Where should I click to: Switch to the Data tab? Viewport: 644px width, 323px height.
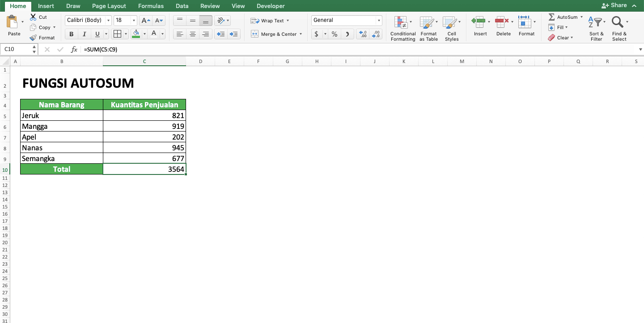[x=182, y=6]
